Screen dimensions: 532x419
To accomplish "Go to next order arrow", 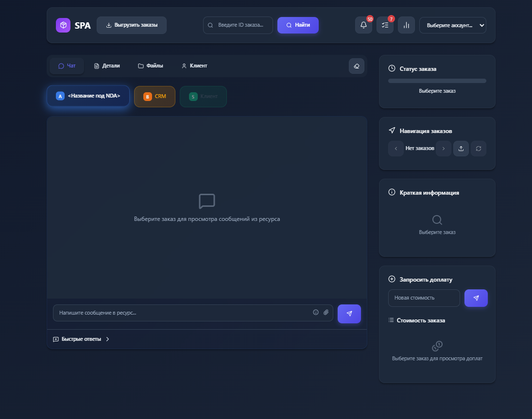I will click(x=443, y=149).
